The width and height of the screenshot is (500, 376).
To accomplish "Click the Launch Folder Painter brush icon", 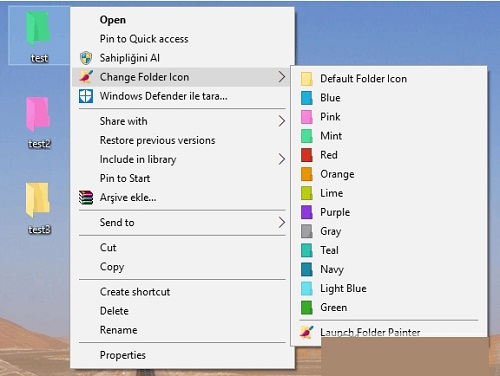I will coord(306,332).
